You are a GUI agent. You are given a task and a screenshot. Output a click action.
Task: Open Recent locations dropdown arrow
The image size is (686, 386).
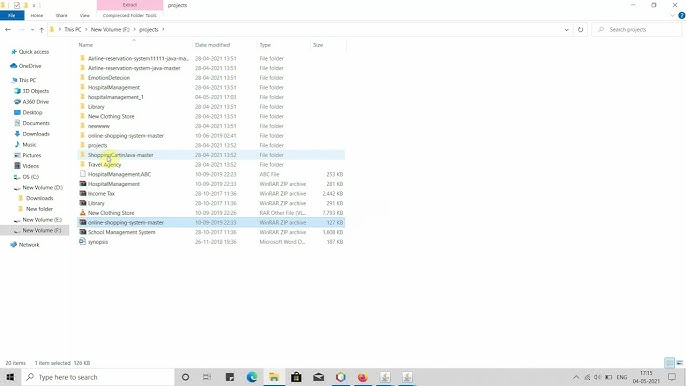(32, 30)
